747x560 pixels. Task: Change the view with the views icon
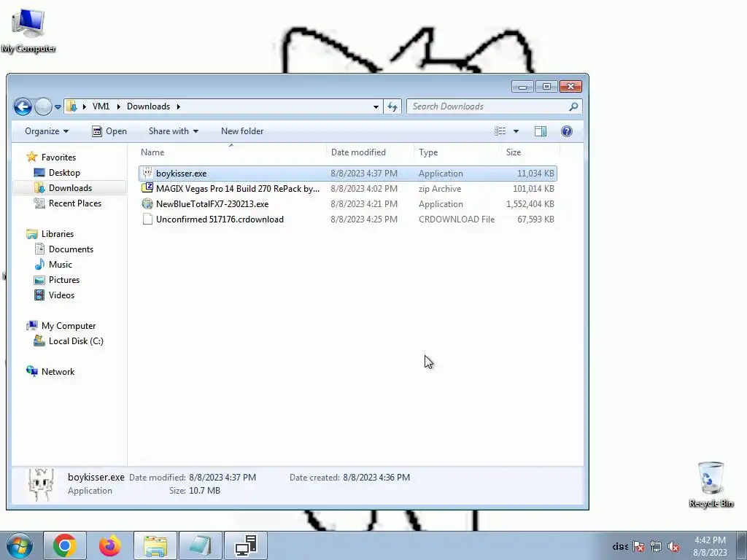click(x=500, y=131)
